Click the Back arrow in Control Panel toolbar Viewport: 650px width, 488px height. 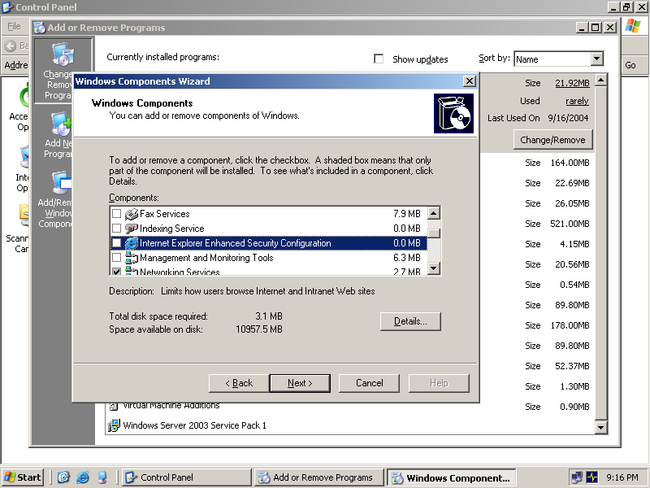10,46
